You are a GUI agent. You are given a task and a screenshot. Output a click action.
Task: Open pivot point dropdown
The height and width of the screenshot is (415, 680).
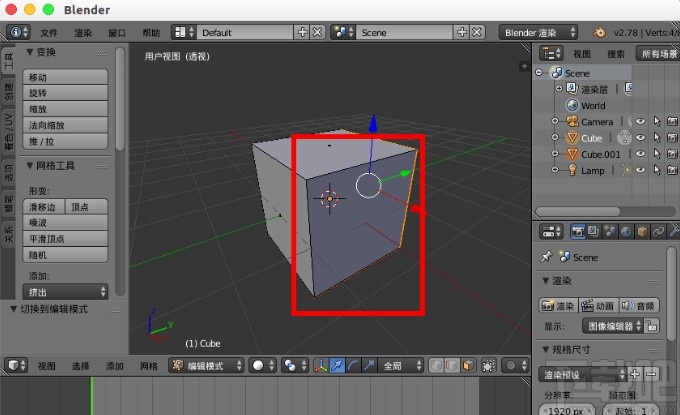[295, 366]
